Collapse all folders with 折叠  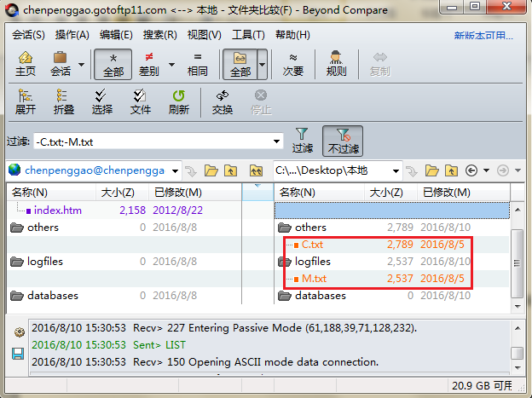click(63, 101)
